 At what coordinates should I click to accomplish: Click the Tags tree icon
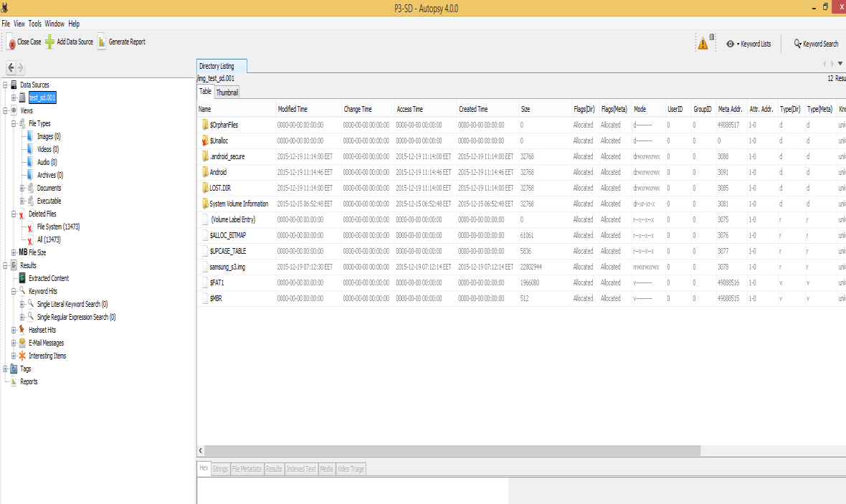[x=14, y=369]
